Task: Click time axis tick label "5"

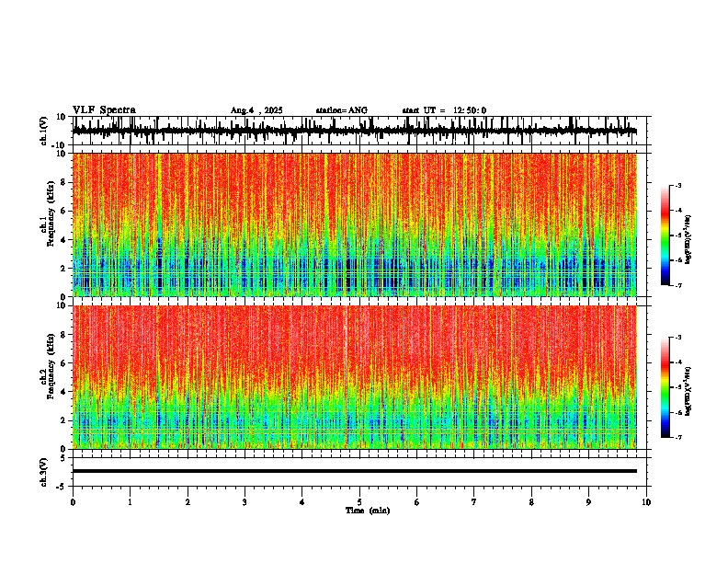Action: coord(359,502)
